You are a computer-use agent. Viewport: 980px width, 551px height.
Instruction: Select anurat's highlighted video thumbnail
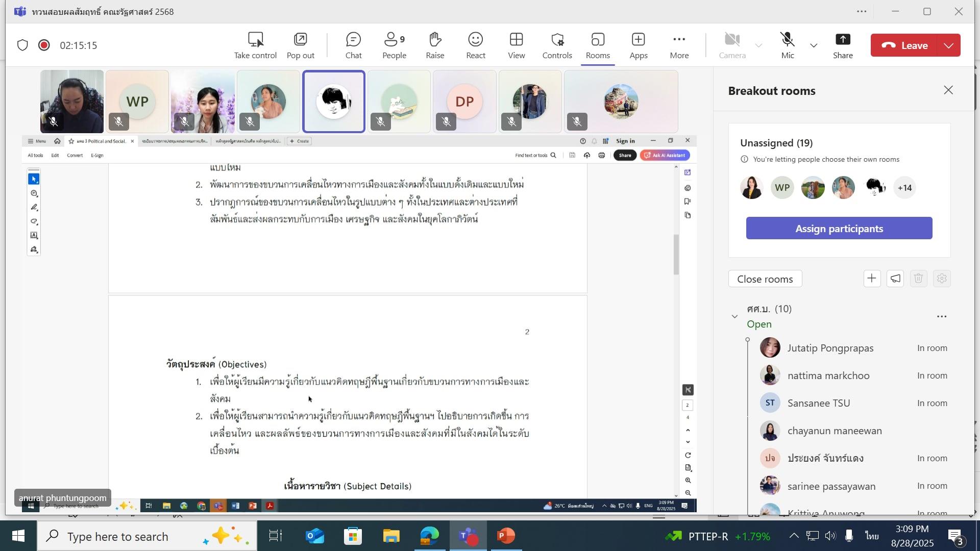334,102
